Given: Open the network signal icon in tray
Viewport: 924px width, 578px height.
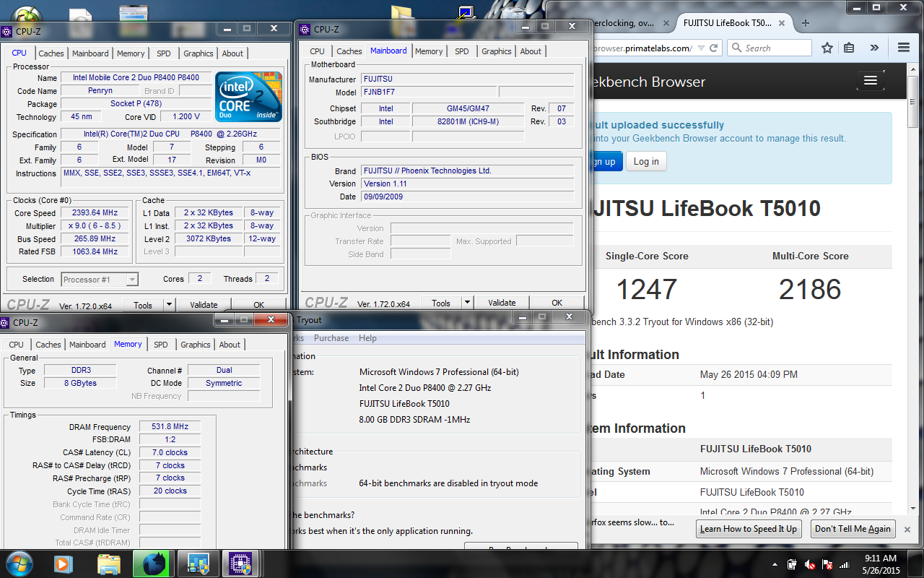Looking at the screenshot, I should (845, 564).
